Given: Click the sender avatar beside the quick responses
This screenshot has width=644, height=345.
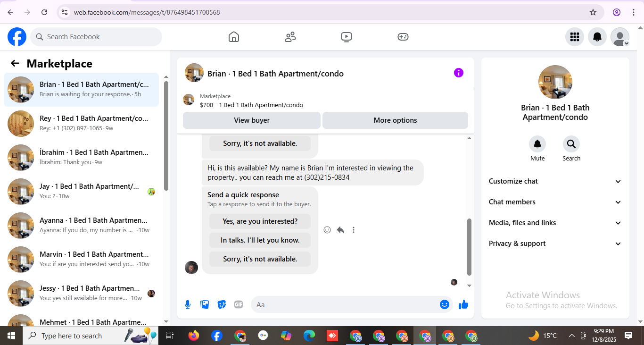Looking at the screenshot, I should point(191,268).
